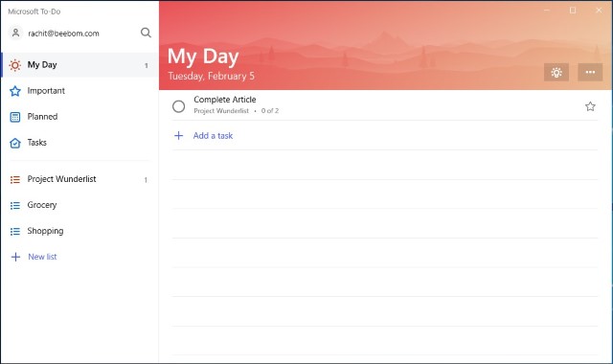Click the 0 of 2 steps text

[270, 111]
